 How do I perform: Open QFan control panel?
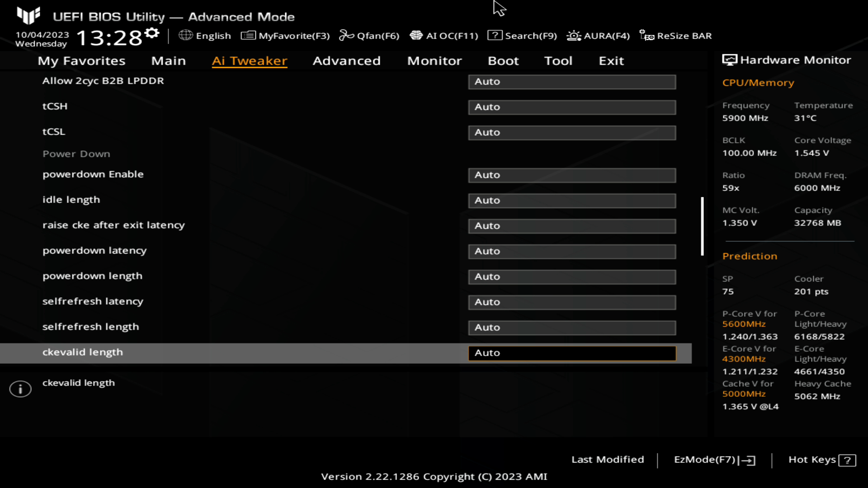point(369,36)
